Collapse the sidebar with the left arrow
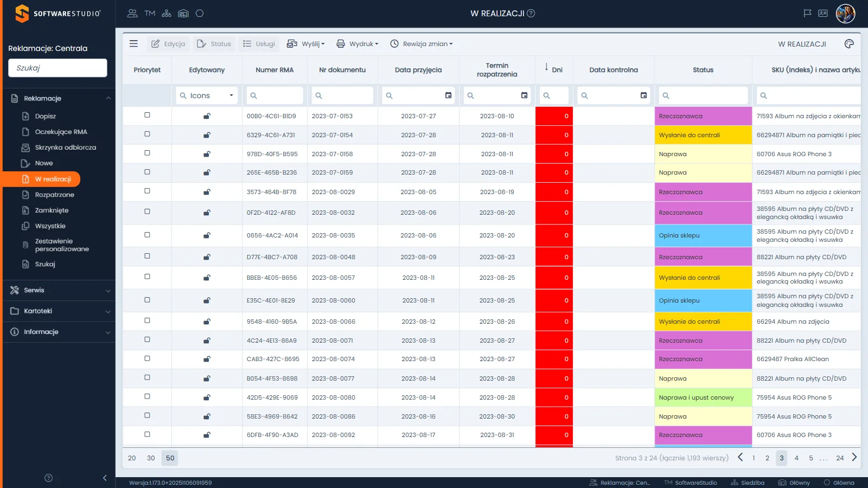Image resolution: width=868 pixels, height=488 pixels. pos(105,478)
